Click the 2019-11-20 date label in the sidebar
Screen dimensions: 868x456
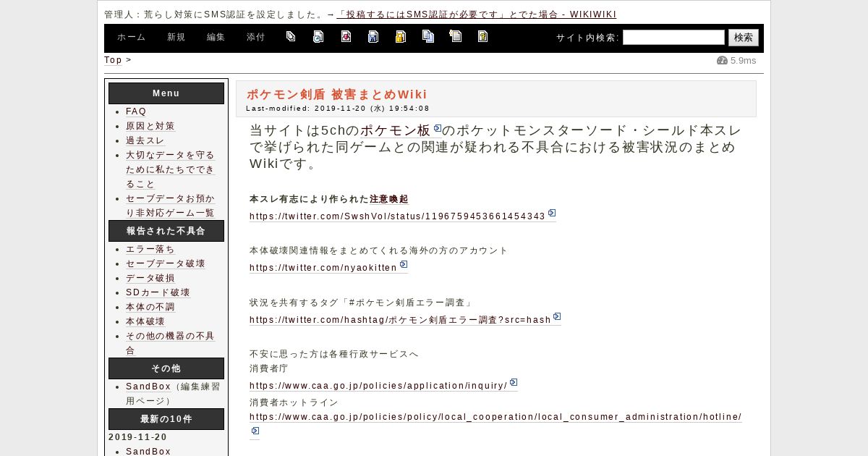coord(138,437)
